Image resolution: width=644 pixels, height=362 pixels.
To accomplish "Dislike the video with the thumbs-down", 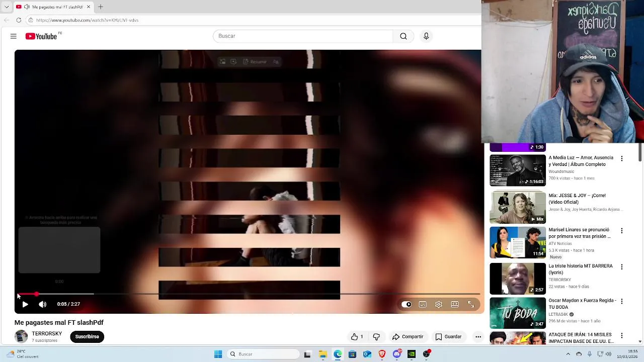I will [376, 337].
